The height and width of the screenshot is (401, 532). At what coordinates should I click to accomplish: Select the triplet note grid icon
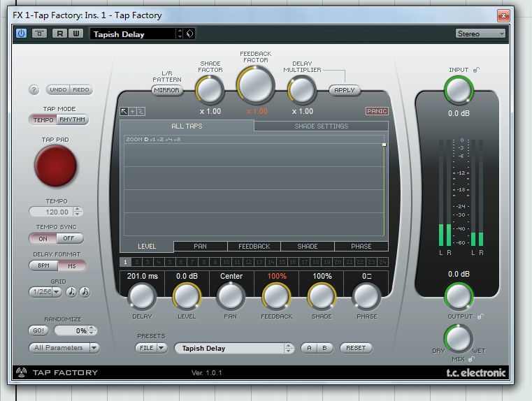[85, 292]
